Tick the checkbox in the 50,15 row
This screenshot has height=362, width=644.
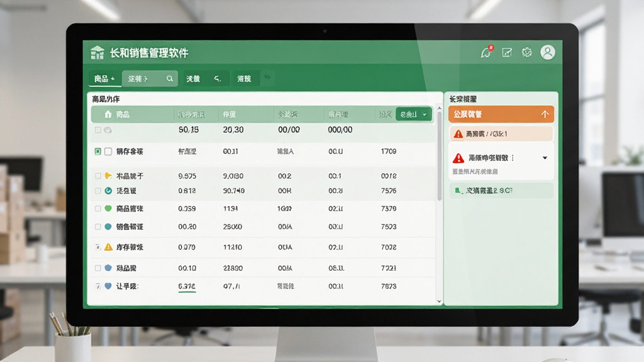(97, 130)
